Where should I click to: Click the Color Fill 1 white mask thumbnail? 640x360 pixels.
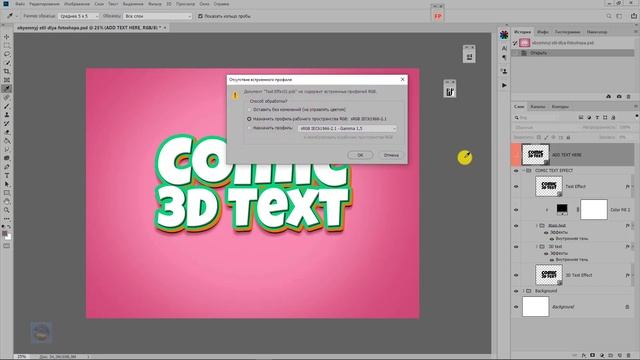(x=593, y=210)
